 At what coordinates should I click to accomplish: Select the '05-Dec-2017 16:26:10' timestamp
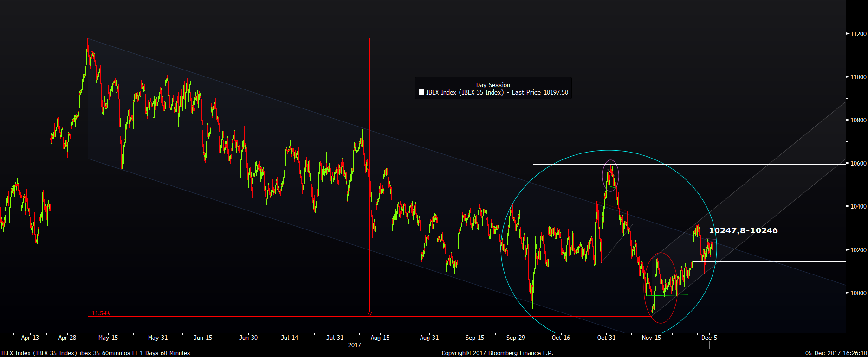click(836, 353)
